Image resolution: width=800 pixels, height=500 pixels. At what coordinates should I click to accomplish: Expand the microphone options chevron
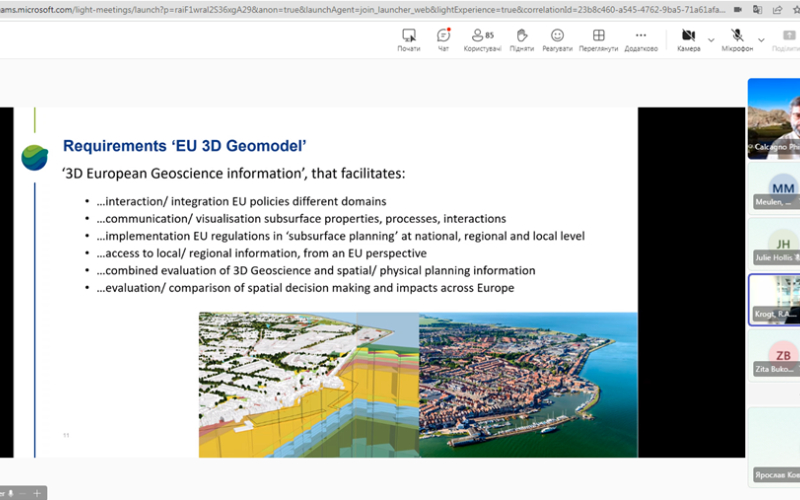(x=761, y=40)
